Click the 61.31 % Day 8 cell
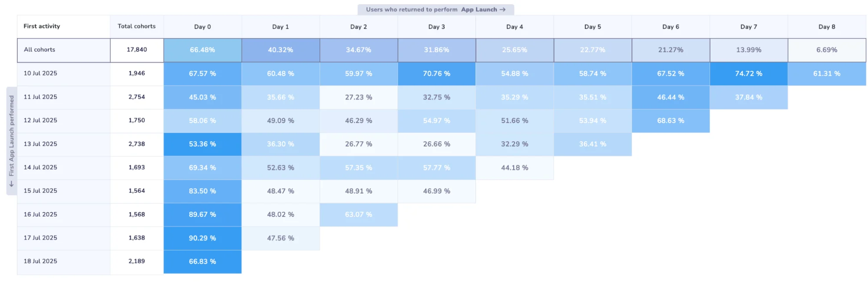The image size is (868, 283). (827, 74)
